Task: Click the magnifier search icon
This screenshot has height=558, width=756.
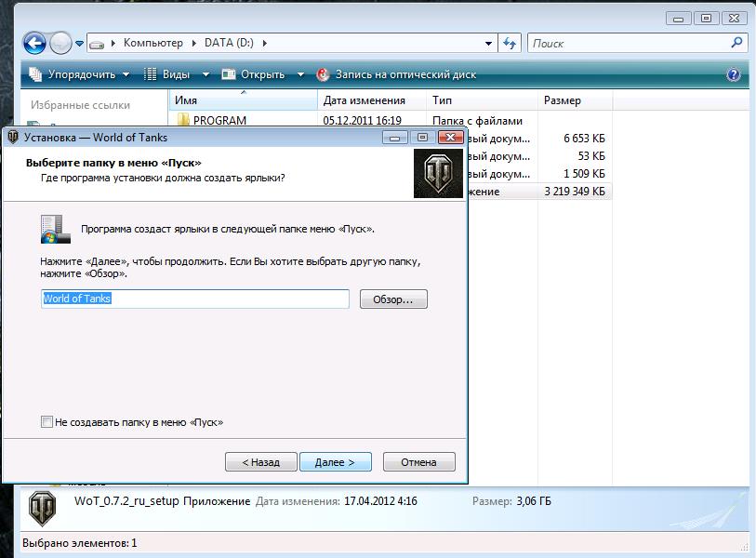Action: point(736,43)
